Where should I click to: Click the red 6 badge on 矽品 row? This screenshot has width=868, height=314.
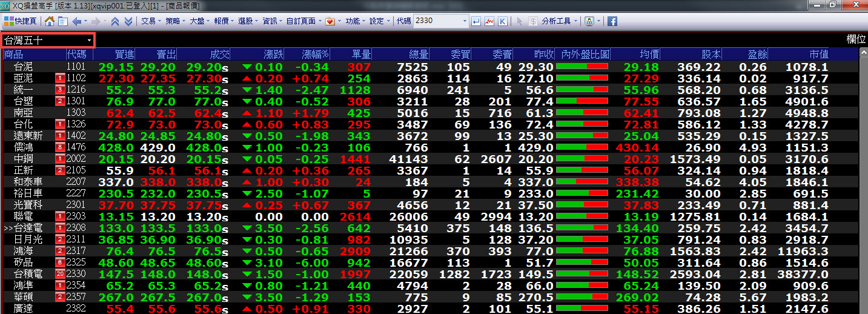[x=60, y=262]
